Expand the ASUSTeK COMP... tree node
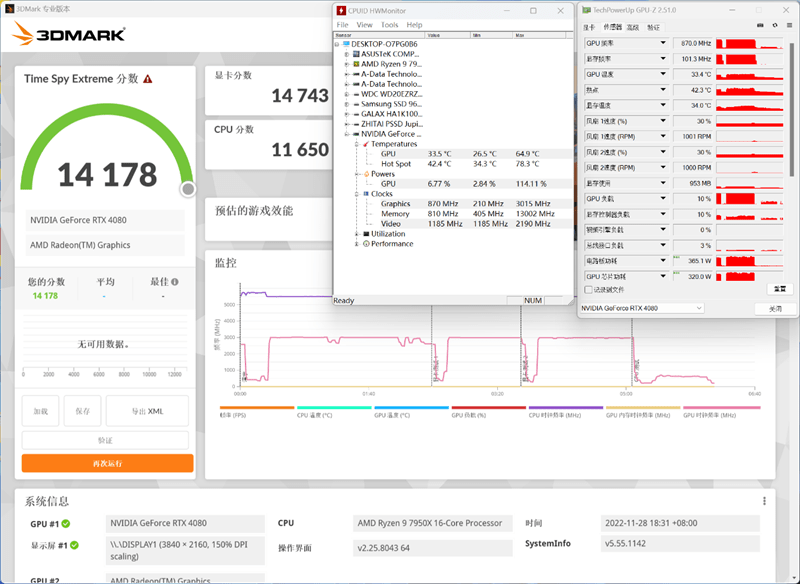The width and height of the screenshot is (800, 584). [x=347, y=54]
